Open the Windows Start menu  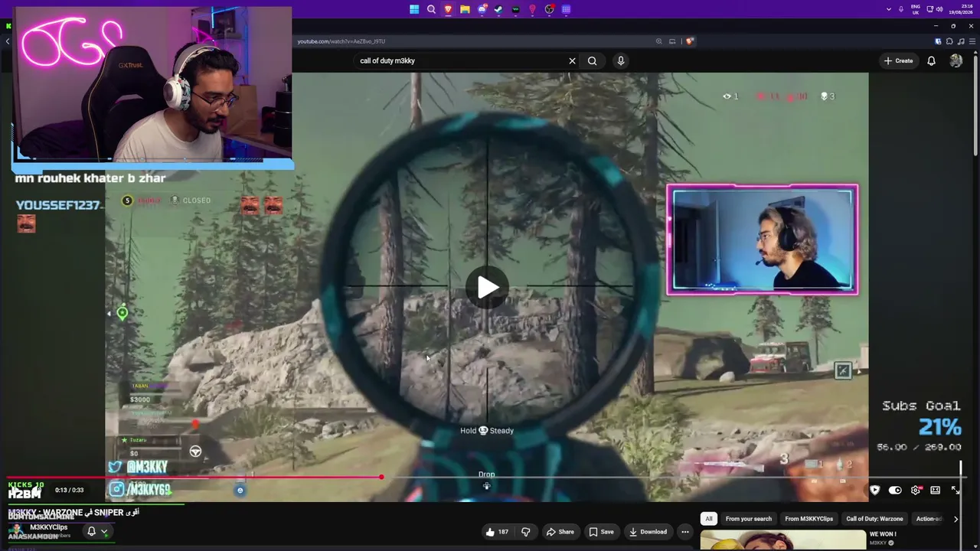click(414, 9)
